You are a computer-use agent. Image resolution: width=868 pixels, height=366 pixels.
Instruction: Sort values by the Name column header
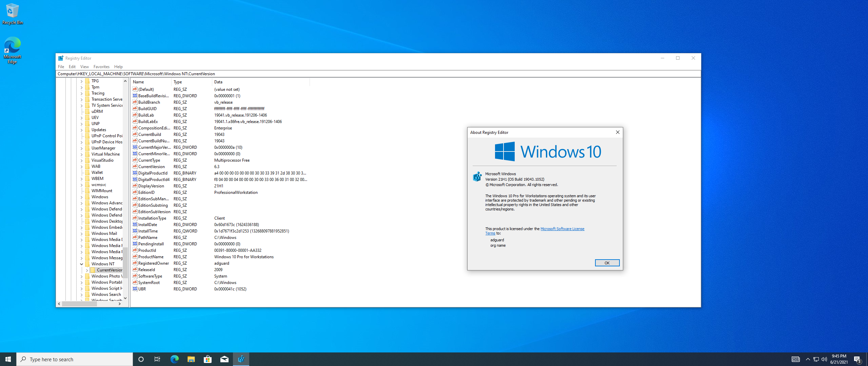pos(151,82)
